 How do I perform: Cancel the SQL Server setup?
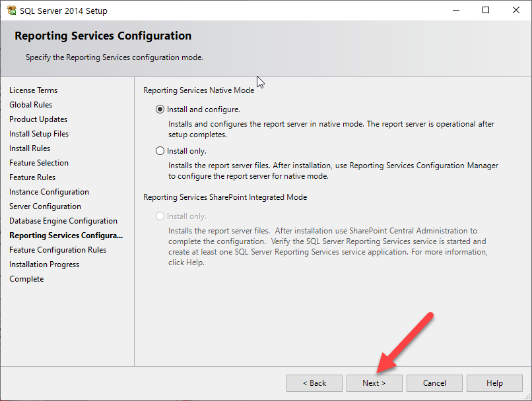pos(434,383)
